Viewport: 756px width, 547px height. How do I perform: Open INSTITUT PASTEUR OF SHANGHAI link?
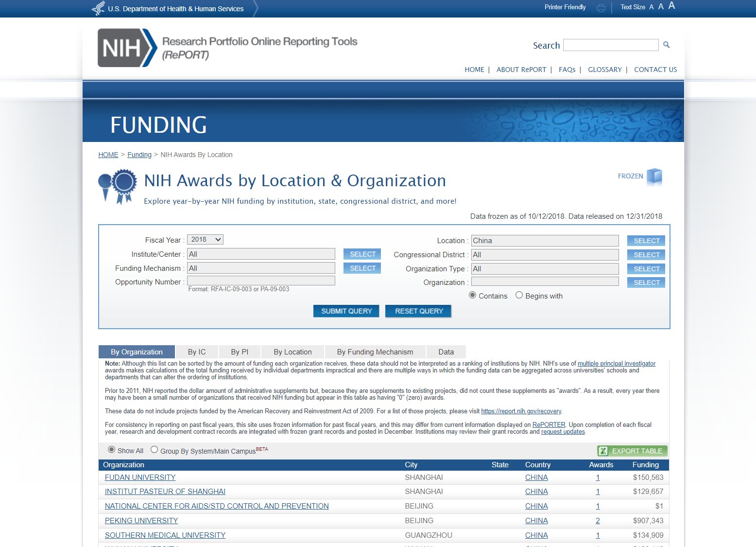(x=165, y=492)
